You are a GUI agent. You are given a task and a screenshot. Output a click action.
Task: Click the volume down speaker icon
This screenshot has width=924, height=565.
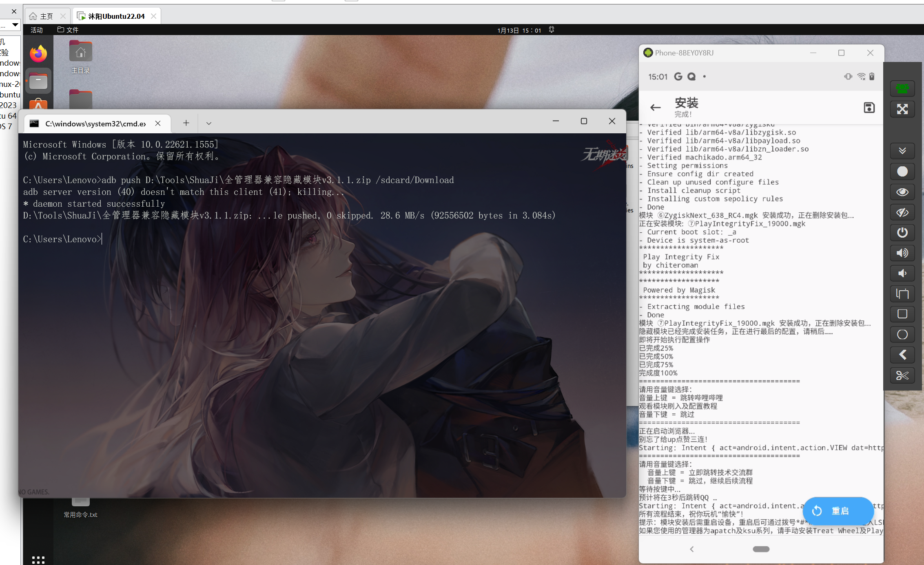click(x=902, y=274)
